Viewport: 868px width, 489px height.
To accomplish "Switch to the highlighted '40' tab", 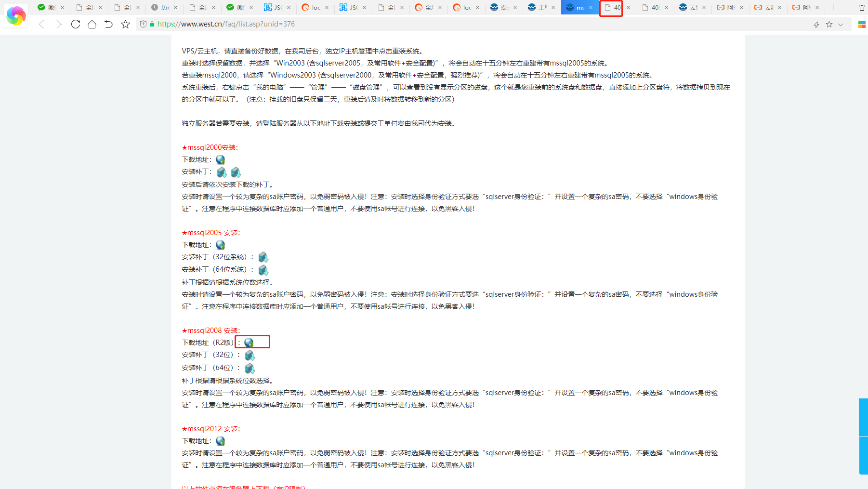I will (612, 8).
